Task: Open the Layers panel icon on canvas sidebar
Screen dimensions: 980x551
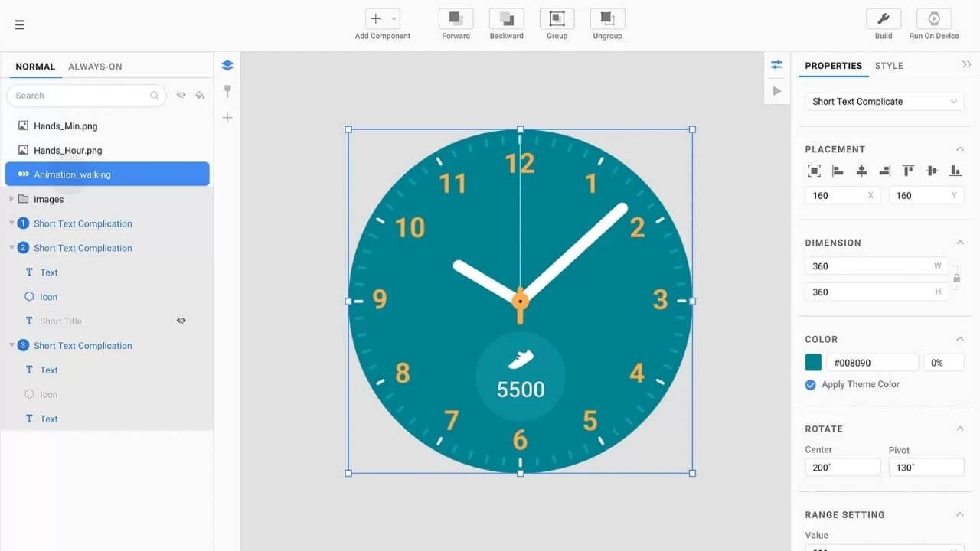Action: click(x=227, y=64)
